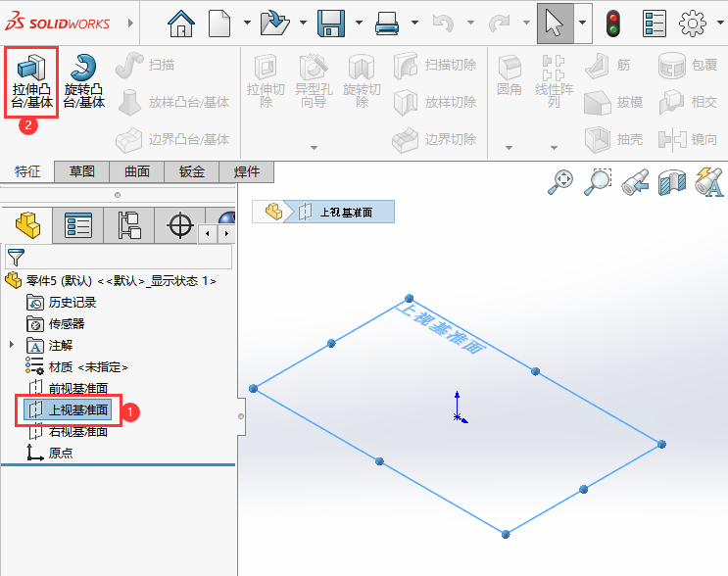Open Options gear icon
Viewport: 728px width, 576px height.
(693, 24)
